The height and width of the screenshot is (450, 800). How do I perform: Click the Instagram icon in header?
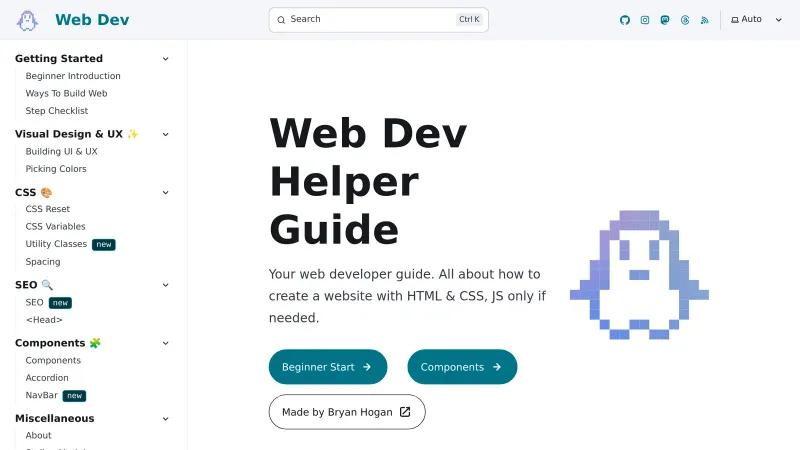click(x=645, y=20)
